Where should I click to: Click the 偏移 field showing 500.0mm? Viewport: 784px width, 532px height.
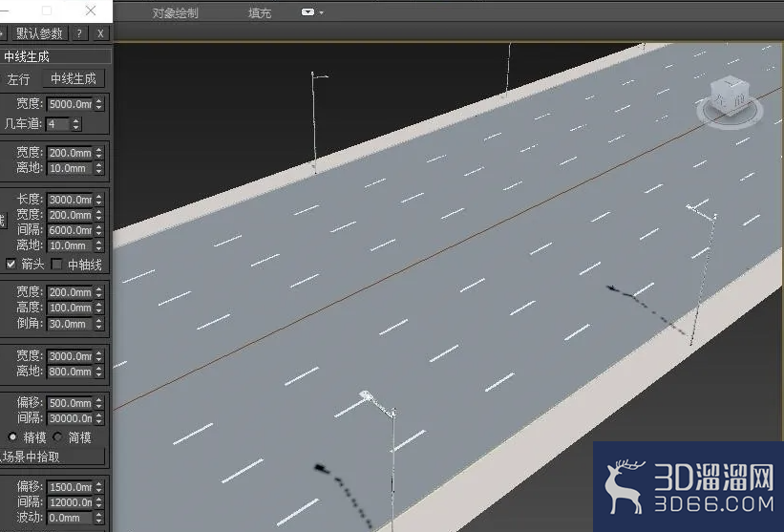click(71, 403)
